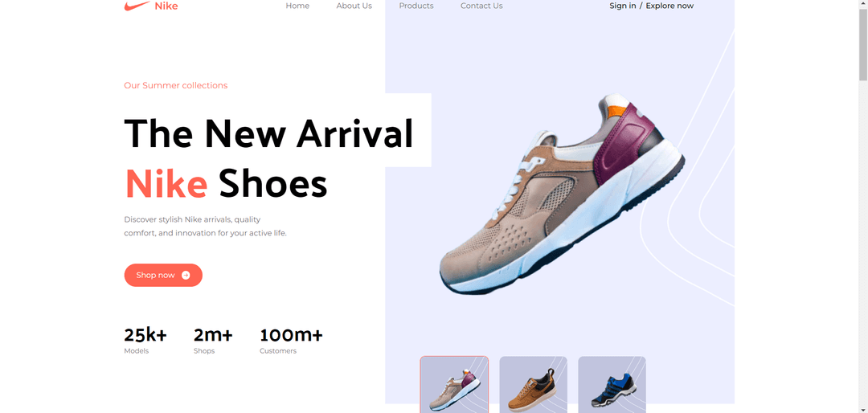Select the beige sneaker thumbnail

point(454,384)
